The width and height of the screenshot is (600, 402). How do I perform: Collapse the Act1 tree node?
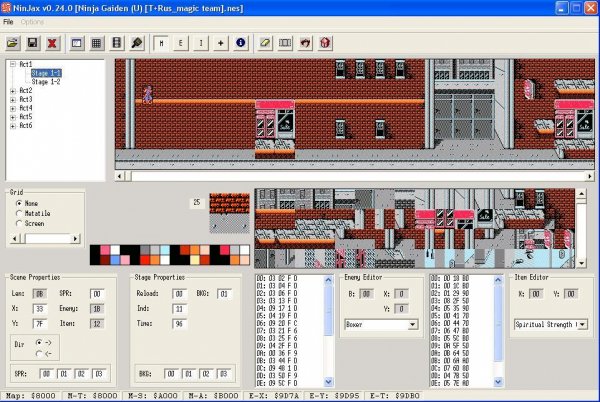coord(13,64)
